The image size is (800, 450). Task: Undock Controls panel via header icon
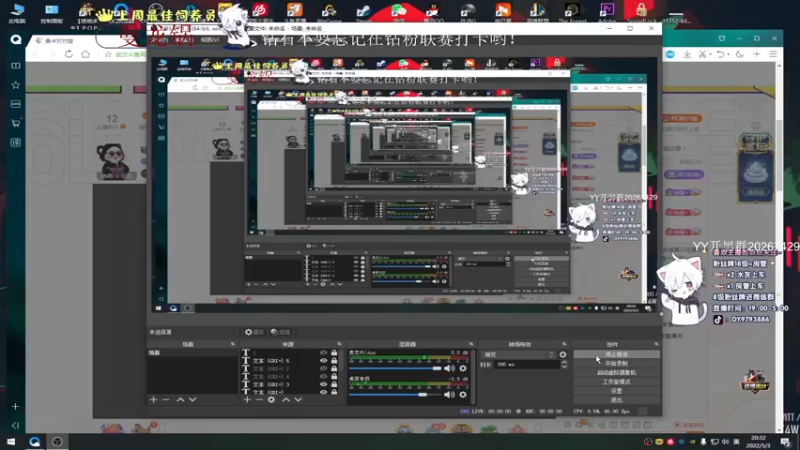(x=657, y=344)
